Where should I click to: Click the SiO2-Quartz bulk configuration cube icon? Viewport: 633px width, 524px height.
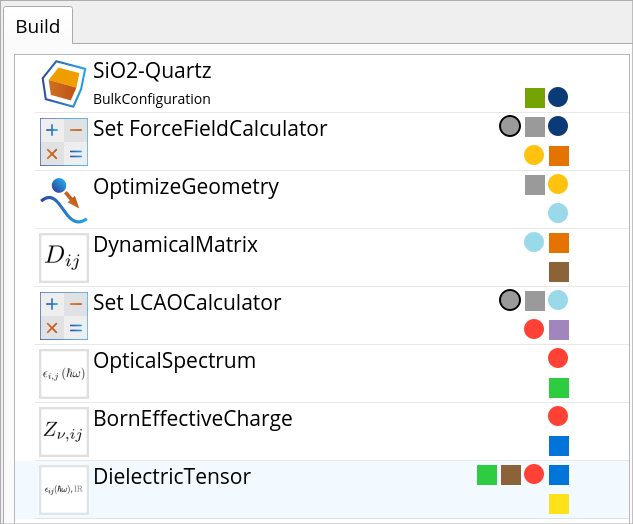point(64,84)
